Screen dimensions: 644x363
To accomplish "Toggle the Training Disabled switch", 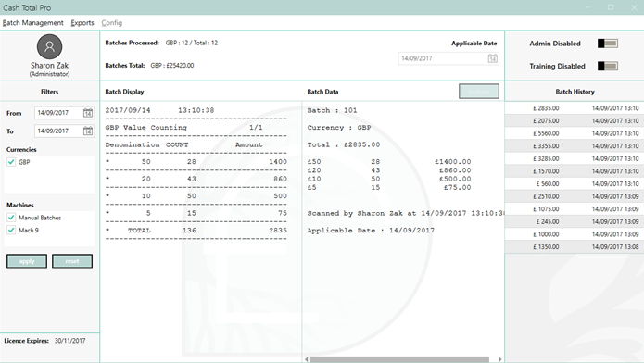I will [x=608, y=66].
